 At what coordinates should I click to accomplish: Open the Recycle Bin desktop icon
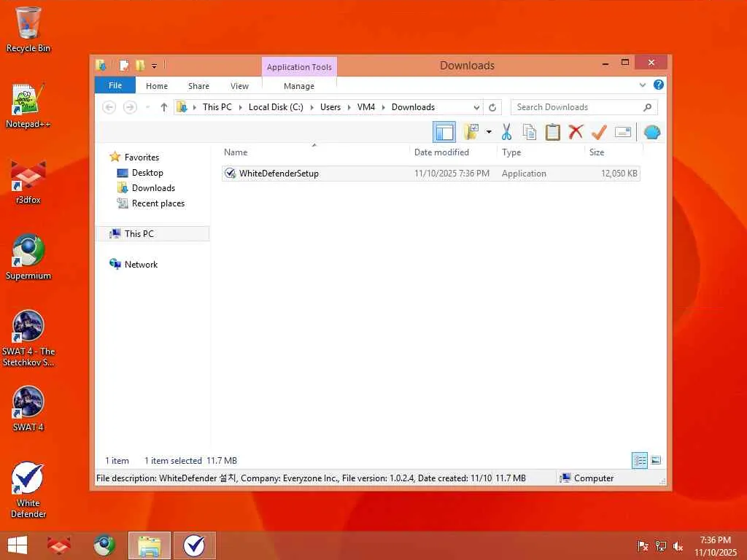pyautogui.click(x=28, y=29)
